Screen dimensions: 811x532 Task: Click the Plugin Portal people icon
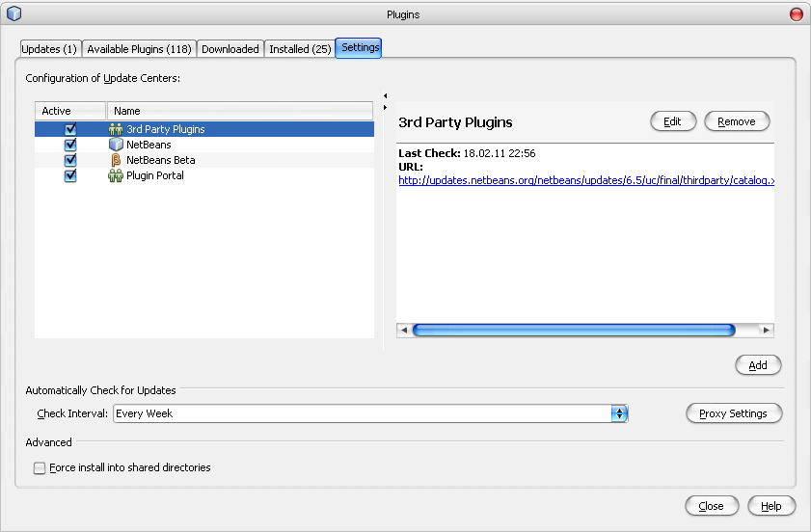click(x=116, y=175)
